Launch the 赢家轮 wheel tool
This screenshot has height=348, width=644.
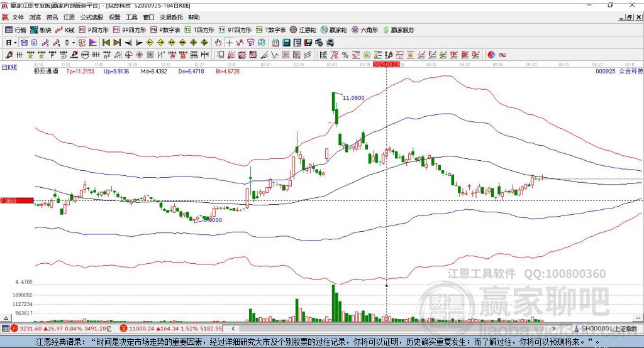pos(333,30)
